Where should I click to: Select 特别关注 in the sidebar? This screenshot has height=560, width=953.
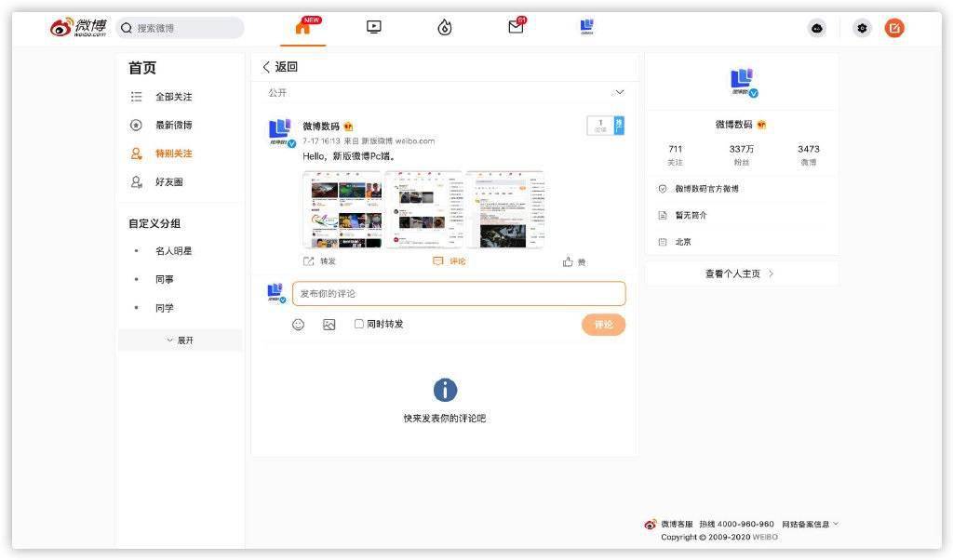pyautogui.click(x=174, y=153)
